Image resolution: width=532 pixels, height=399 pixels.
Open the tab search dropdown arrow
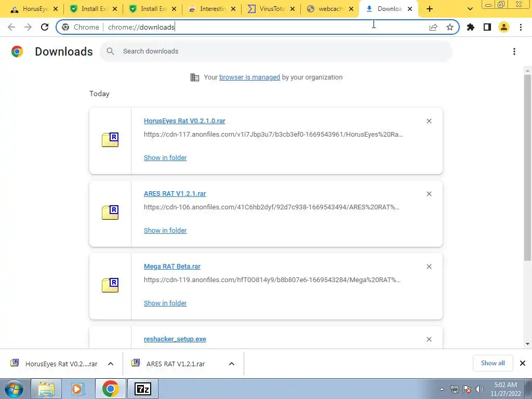point(470,9)
